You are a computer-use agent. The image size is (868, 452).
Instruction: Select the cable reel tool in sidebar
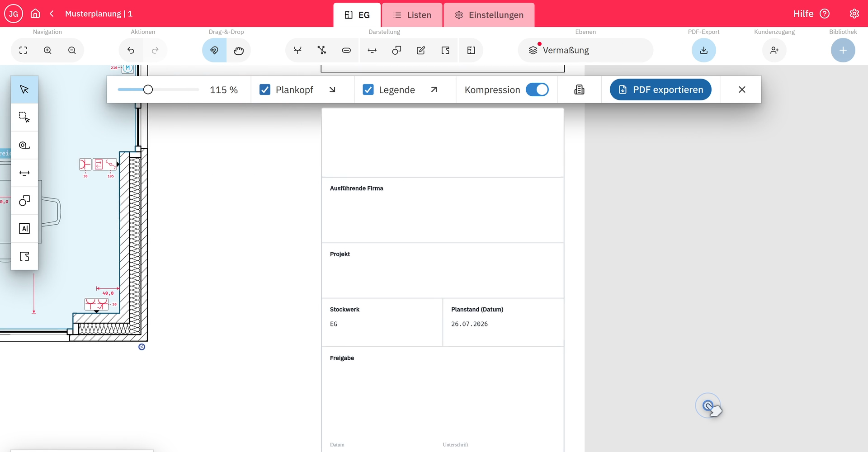(x=24, y=145)
